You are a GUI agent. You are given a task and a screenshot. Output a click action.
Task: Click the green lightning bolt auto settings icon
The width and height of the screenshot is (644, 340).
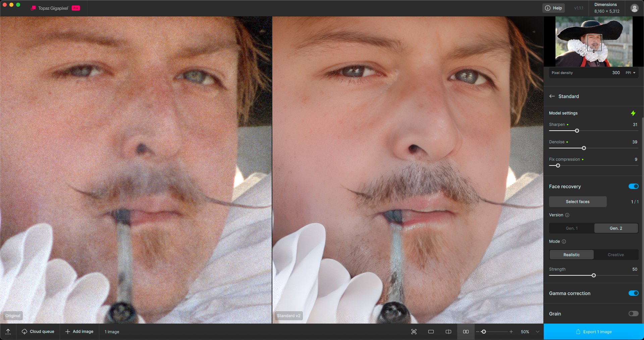(633, 113)
